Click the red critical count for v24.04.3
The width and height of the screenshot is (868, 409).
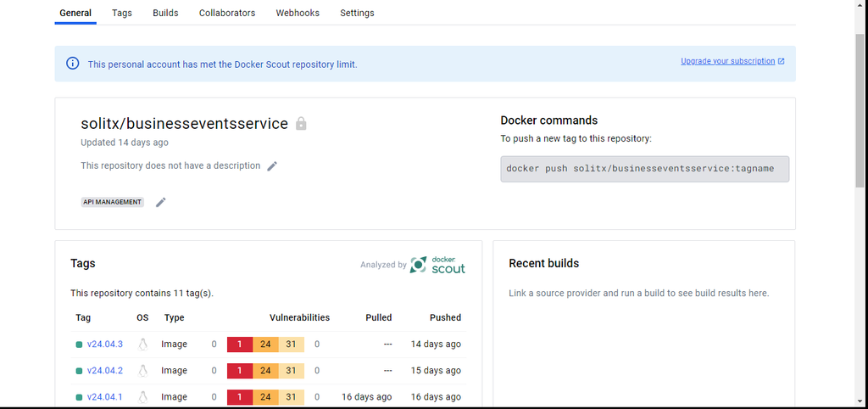pos(240,345)
